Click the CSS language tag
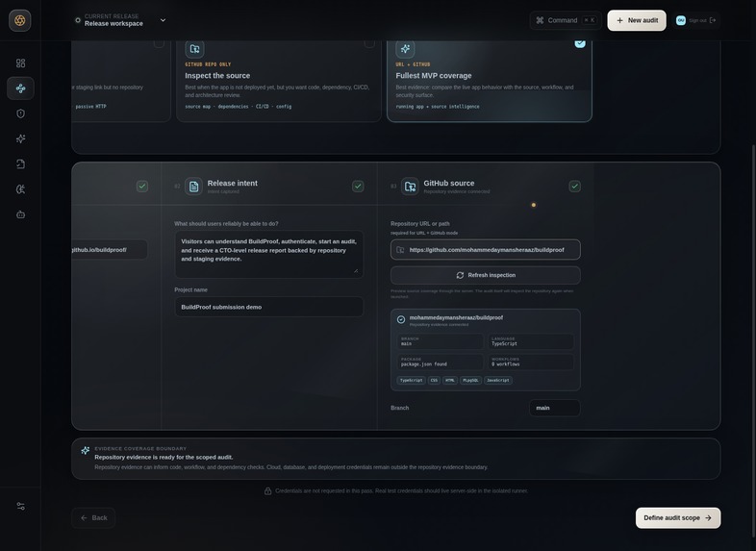The image size is (756, 551). [x=434, y=381]
